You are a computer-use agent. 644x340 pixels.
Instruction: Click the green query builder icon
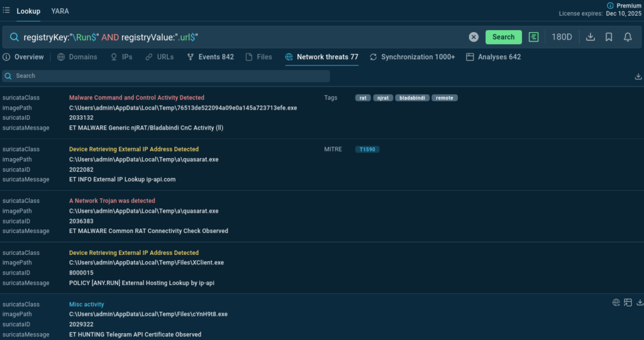tap(533, 37)
